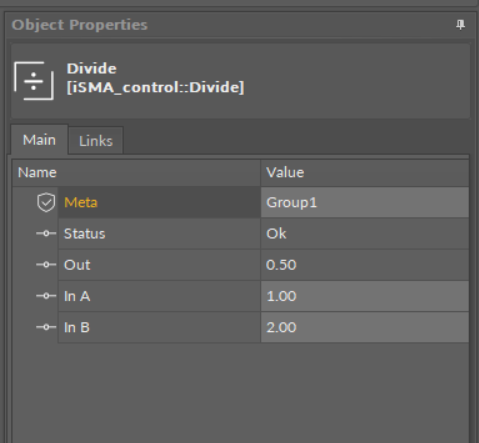479x443 pixels.
Task: Edit the In B value 2.00
Action: 365,327
